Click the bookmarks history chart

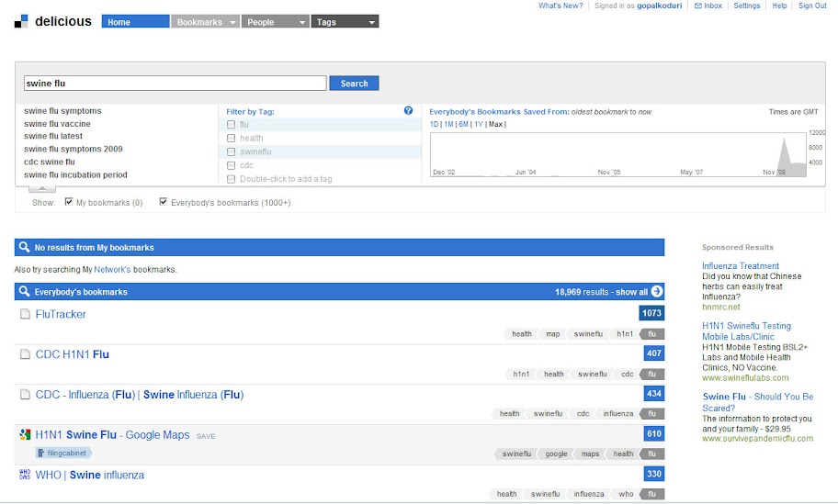tap(617, 155)
